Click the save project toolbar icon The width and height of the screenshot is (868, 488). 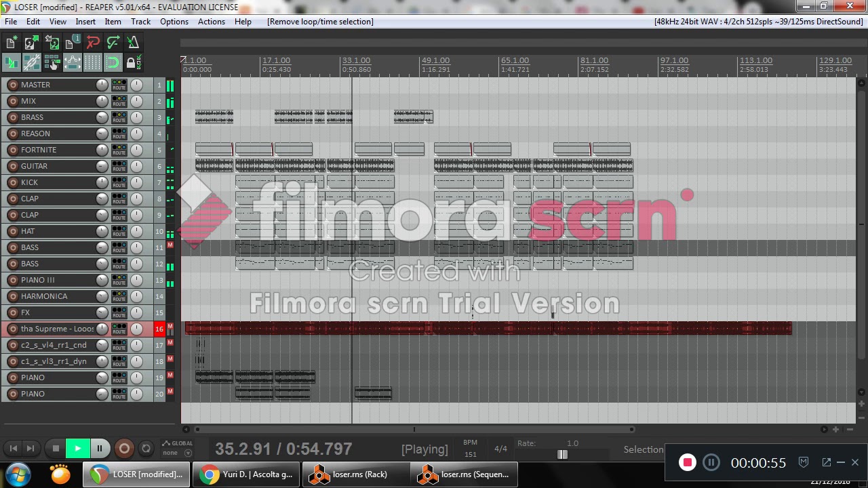52,43
